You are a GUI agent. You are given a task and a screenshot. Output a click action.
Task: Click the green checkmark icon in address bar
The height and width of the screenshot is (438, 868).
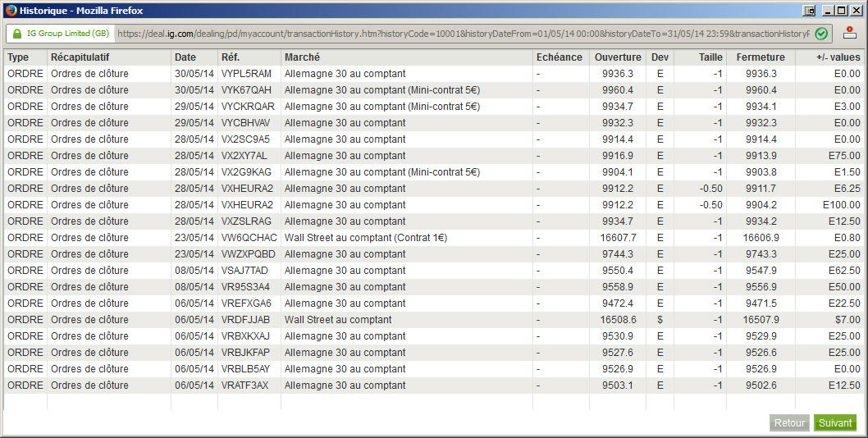tap(821, 34)
